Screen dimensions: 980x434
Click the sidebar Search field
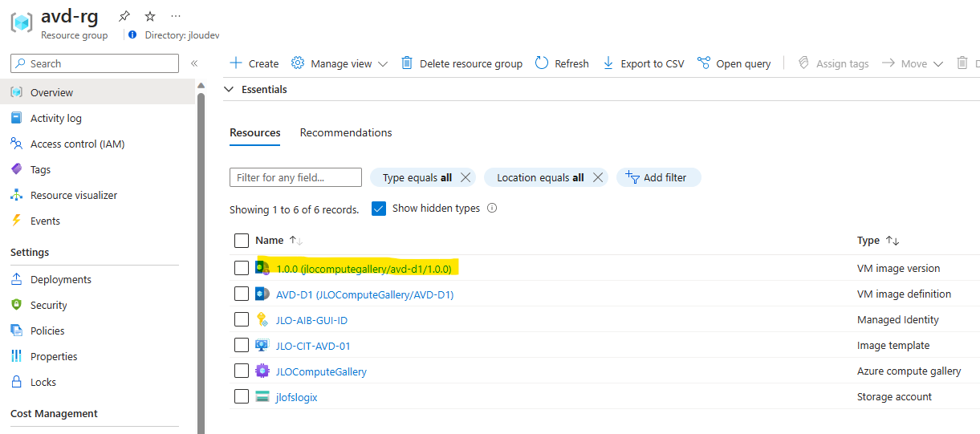point(94,63)
